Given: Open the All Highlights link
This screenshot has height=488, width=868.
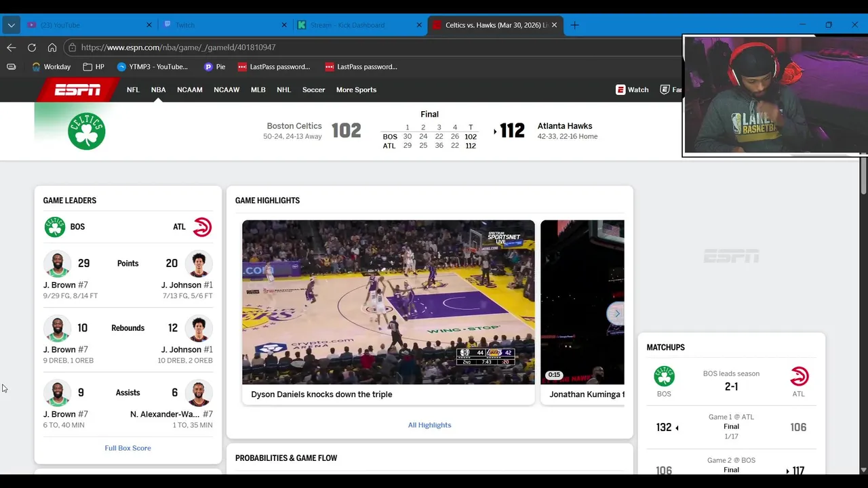Looking at the screenshot, I should [x=429, y=425].
